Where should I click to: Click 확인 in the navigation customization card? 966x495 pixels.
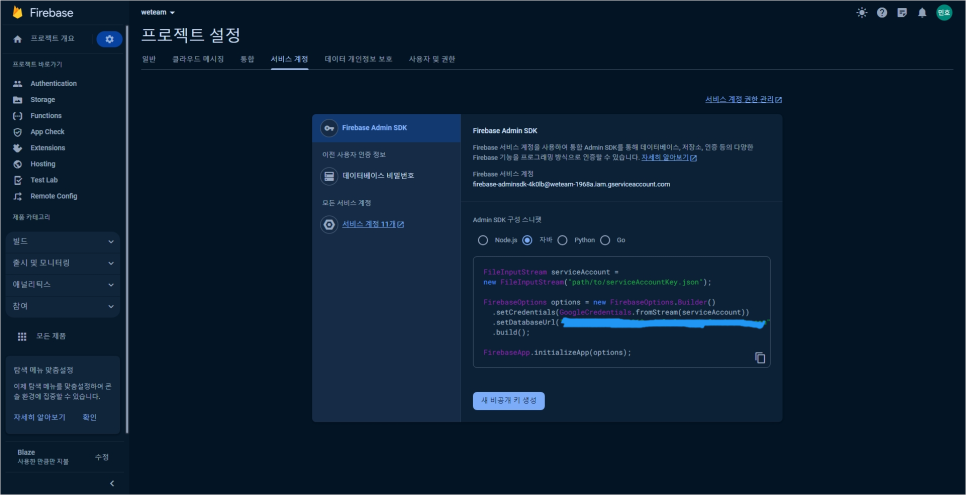pos(89,417)
